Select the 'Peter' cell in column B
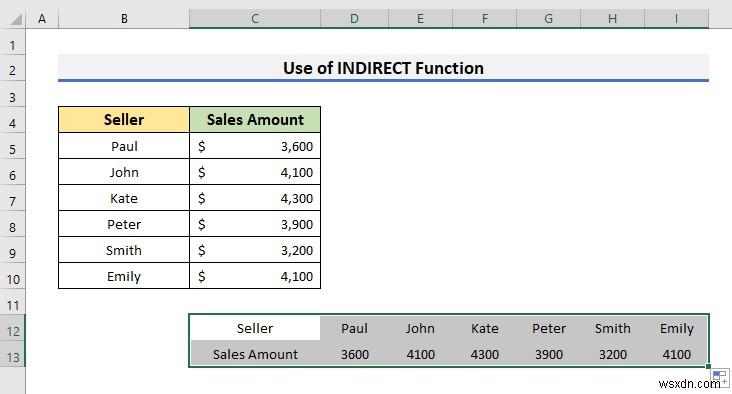Screen dimensions: 732x394 (124, 224)
